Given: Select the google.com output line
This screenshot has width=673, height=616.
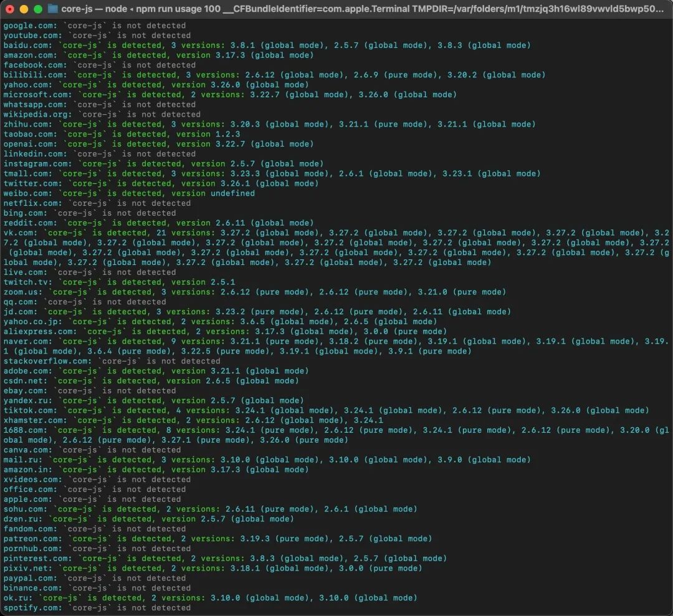Looking at the screenshot, I should [95, 26].
